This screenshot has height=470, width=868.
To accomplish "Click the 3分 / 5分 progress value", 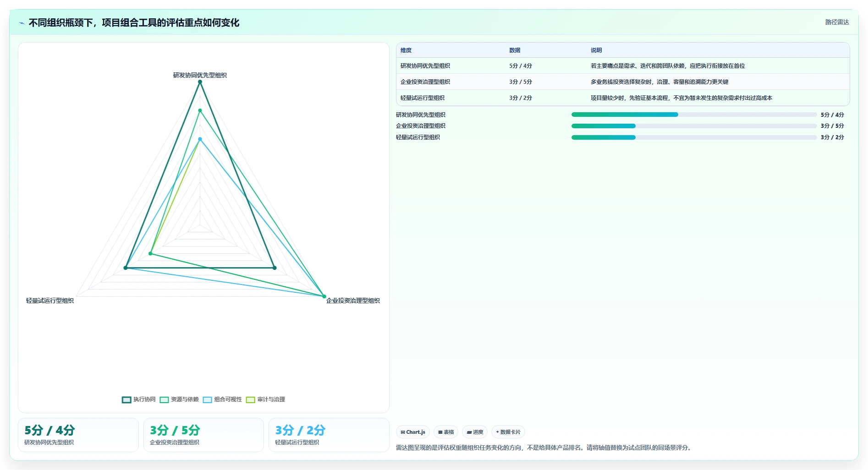I will 832,126.
